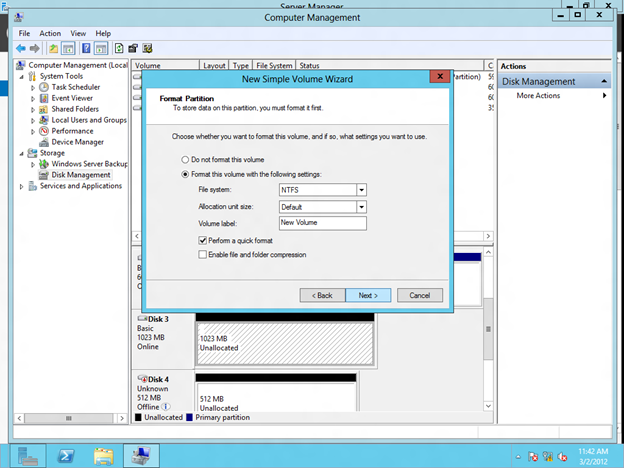Viewport: 624px width, 468px height.
Task: Select Device Manager in the tree
Action: pos(77,142)
